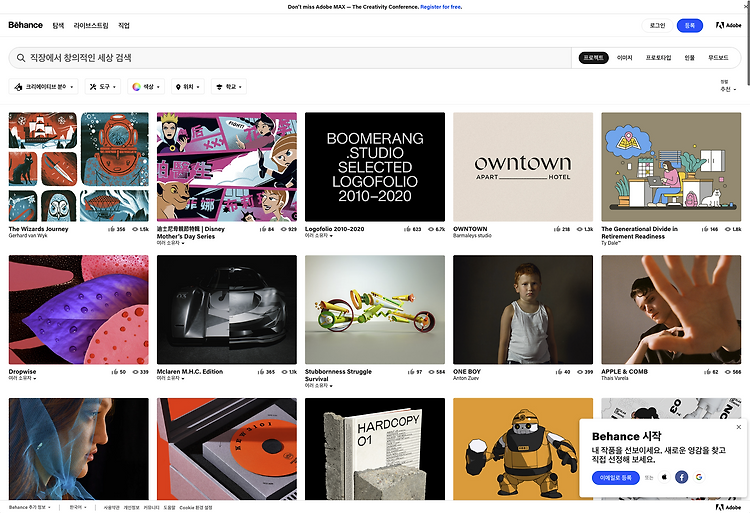Screen dimensions: 750x513
Task: Click the Adobe logo in header
Action: coord(728,25)
